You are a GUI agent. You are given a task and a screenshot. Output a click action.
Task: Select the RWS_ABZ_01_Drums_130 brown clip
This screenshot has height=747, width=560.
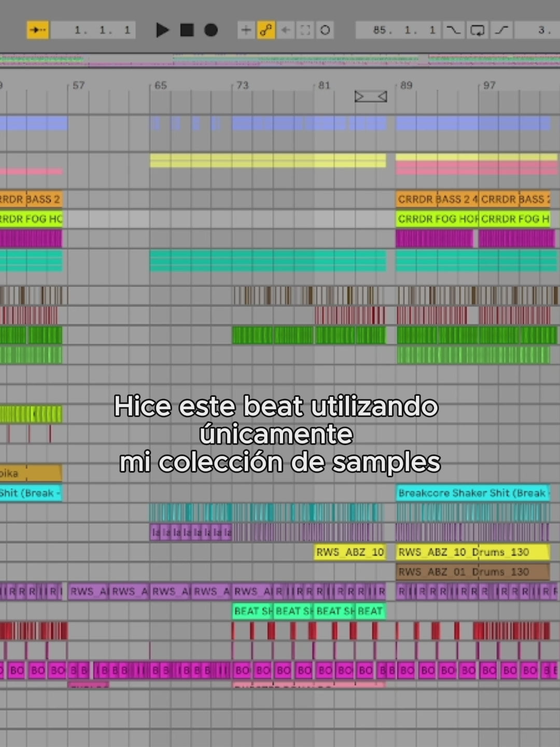tap(473, 572)
